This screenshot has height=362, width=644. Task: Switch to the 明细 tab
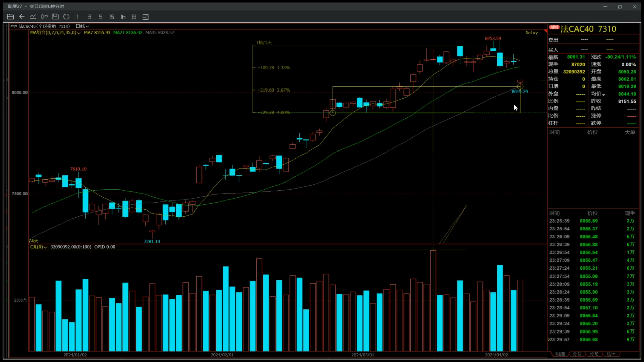click(560, 354)
